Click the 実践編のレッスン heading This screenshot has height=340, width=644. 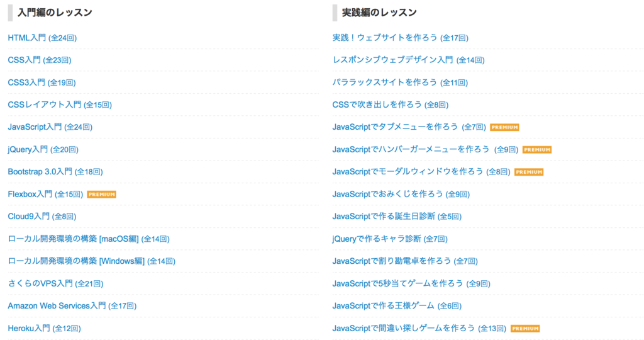click(379, 13)
